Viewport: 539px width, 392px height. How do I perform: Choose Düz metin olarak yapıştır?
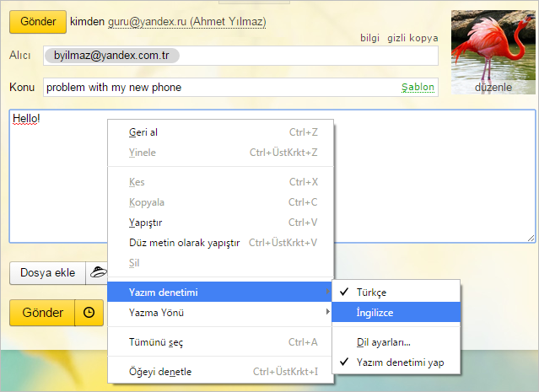click(x=220, y=243)
